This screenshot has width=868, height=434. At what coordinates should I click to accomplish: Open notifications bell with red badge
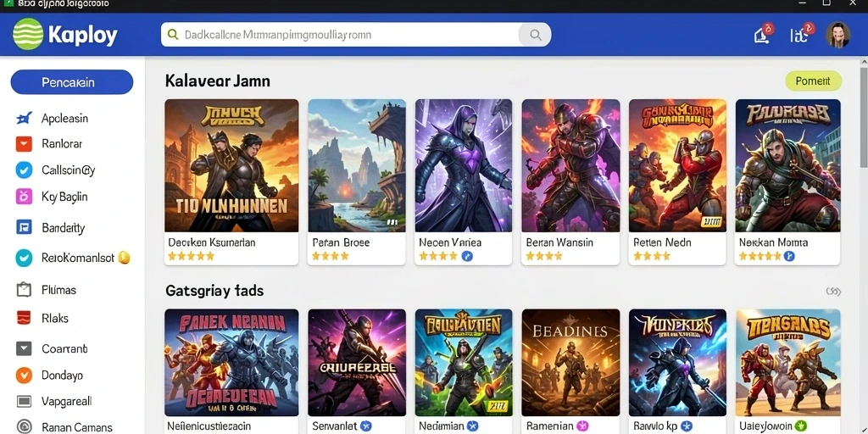pos(763,34)
